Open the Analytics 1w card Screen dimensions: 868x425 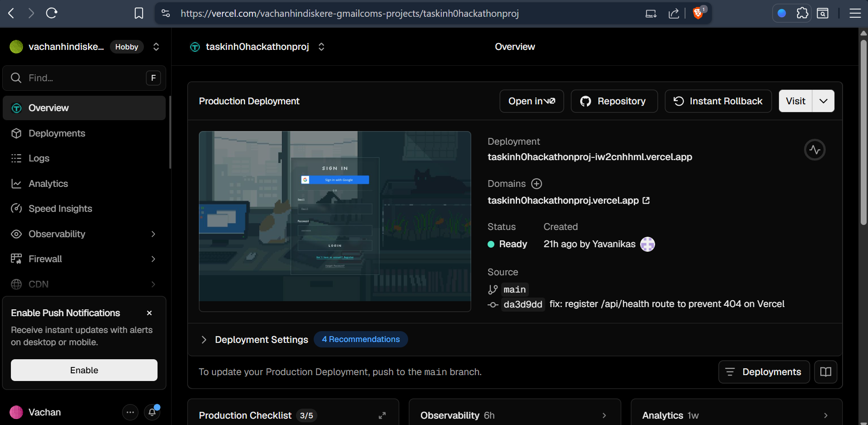(x=736, y=412)
